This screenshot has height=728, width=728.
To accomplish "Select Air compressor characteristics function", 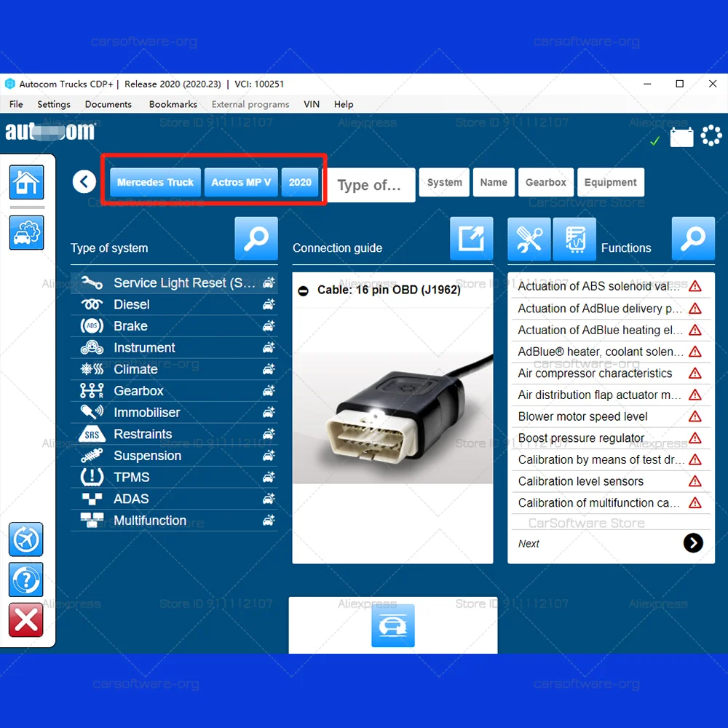I will click(610, 373).
